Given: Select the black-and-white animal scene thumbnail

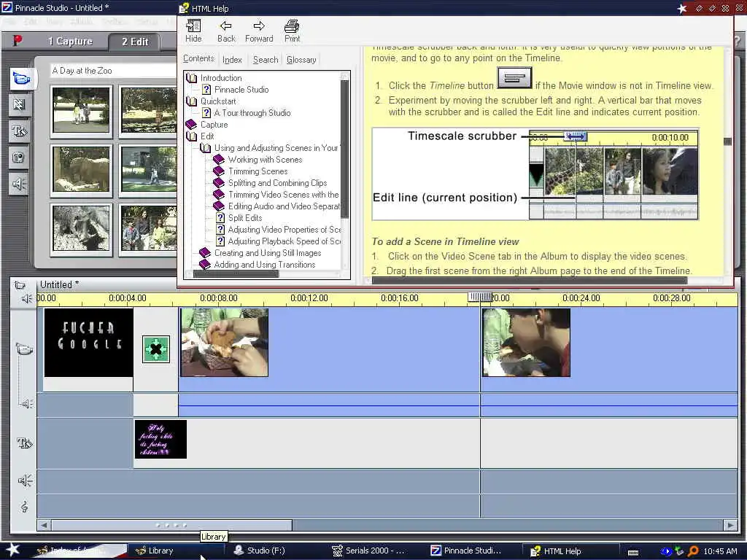Looking at the screenshot, I should point(81,228).
